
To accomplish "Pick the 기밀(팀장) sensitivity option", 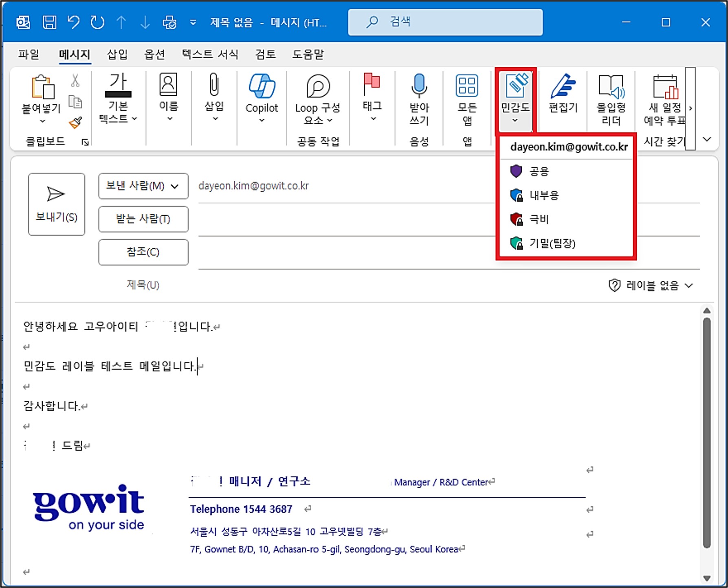I will point(552,244).
